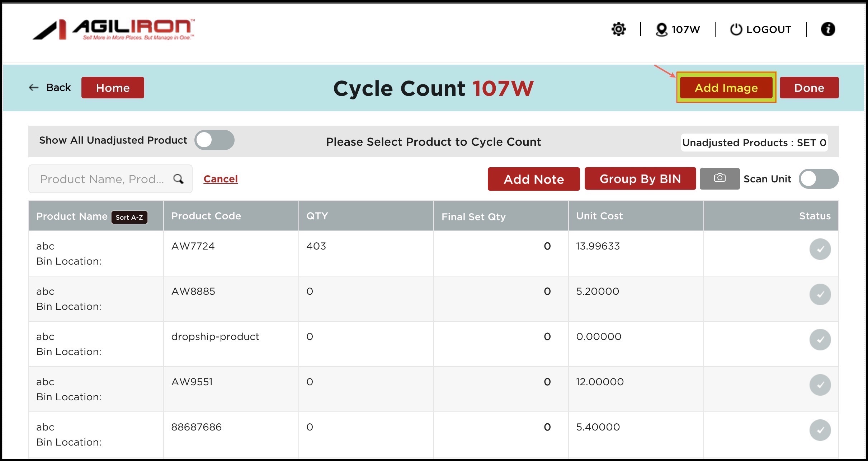The width and height of the screenshot is (868, 461).
Task: Click status checkmark for dropship-product row
Action: (820, 340)
